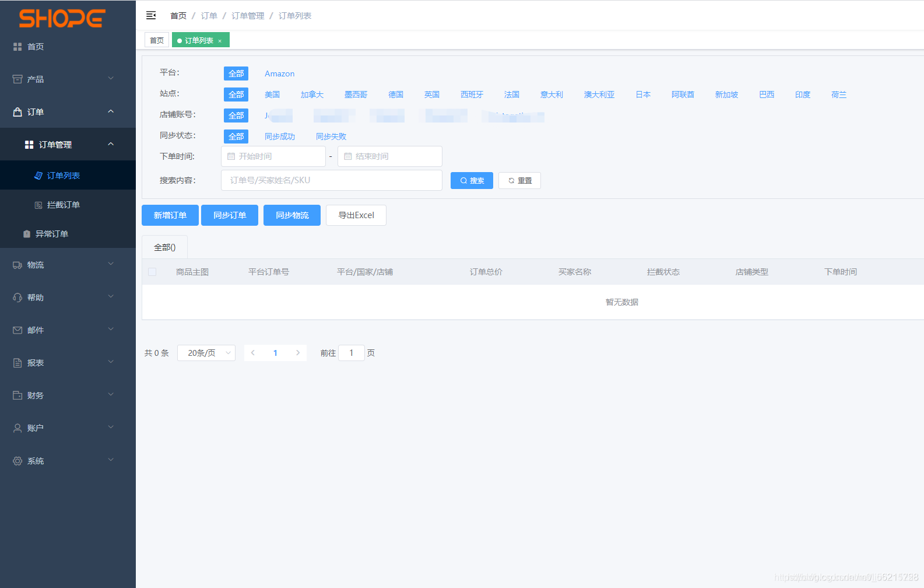Screen dimensions: 924x588
Task: Click the 系统 gear icon
Action: 17,461
